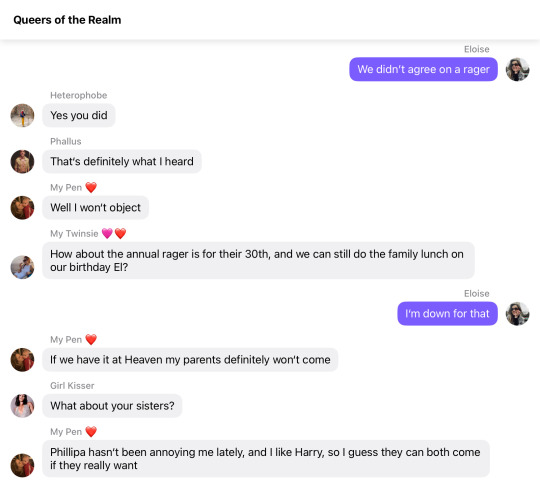The height and width of the screenshot is (480, 540).
Task: Click the message about Heaven and parents
Action: coord(190,359)
